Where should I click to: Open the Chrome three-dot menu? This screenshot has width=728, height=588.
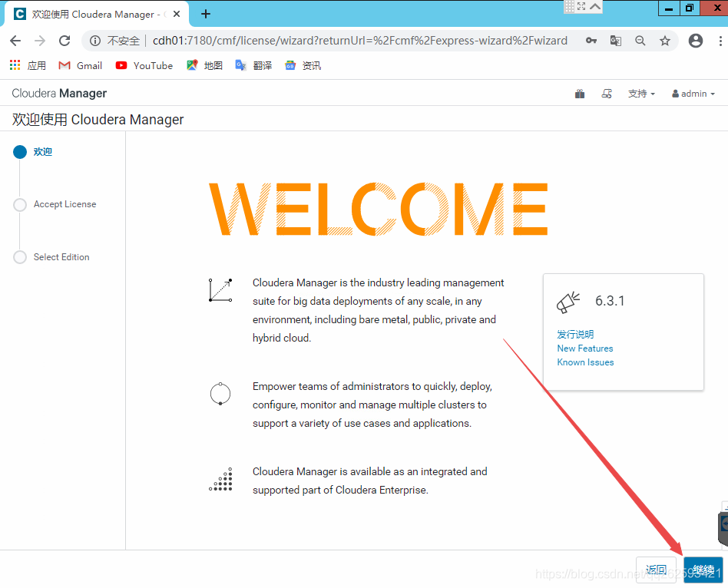point(720,41)
